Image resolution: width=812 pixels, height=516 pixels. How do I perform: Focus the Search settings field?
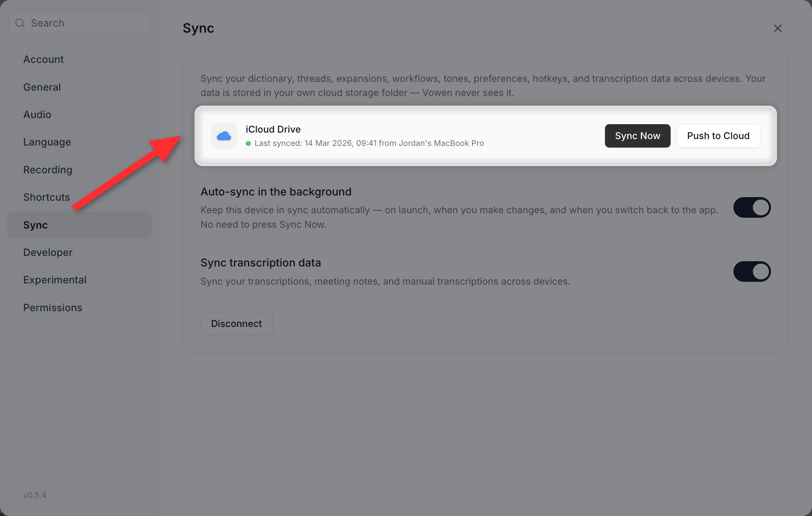79,23
